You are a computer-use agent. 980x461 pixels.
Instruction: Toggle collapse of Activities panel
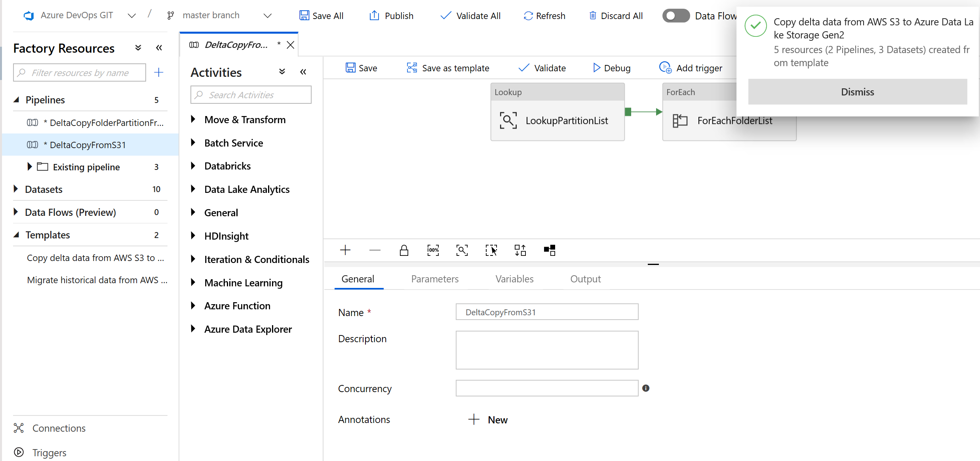click(302, 71)
